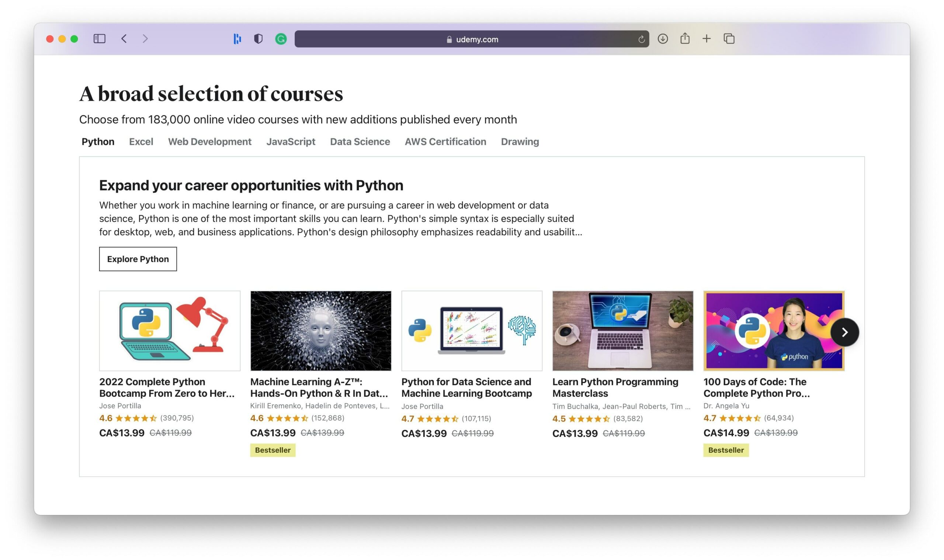Advance the course carousel with the right arrow
The width and height of the screenshot is (944, 560).
point(844,332)
